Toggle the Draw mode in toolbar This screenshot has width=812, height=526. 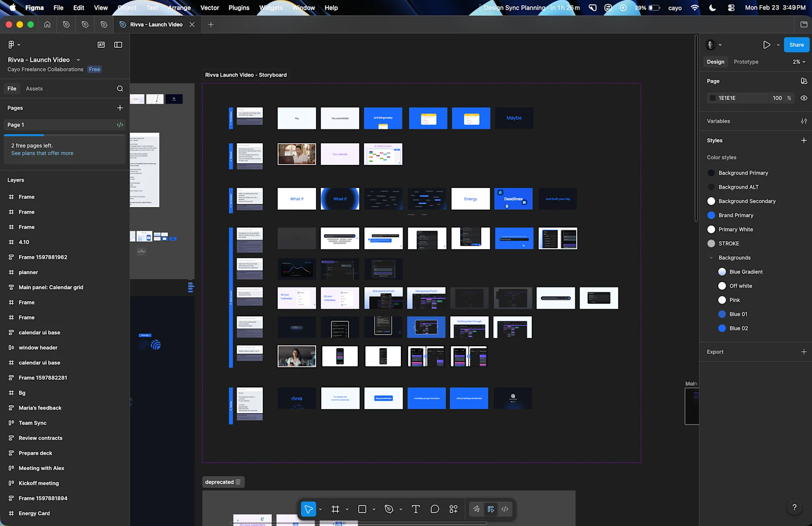pos(476,509)
